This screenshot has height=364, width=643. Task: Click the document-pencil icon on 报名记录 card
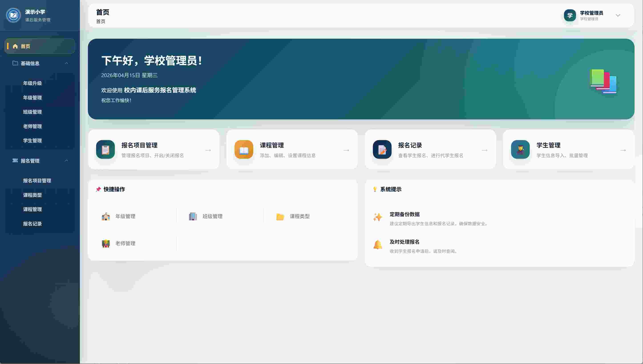(x=382, y=149)
